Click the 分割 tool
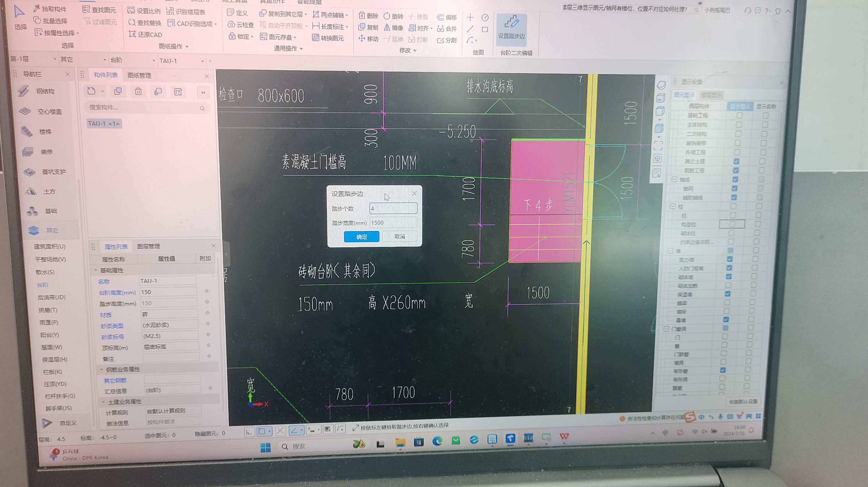 [447, 40]
